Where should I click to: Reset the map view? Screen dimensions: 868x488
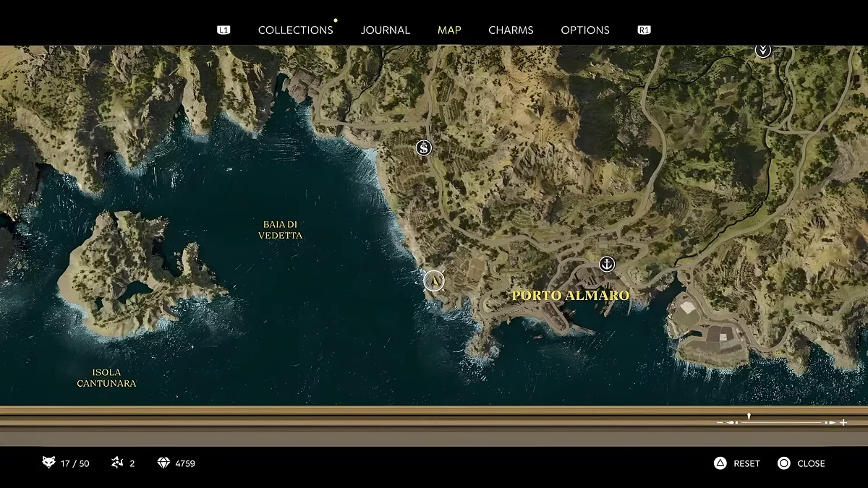click(746, 463)
